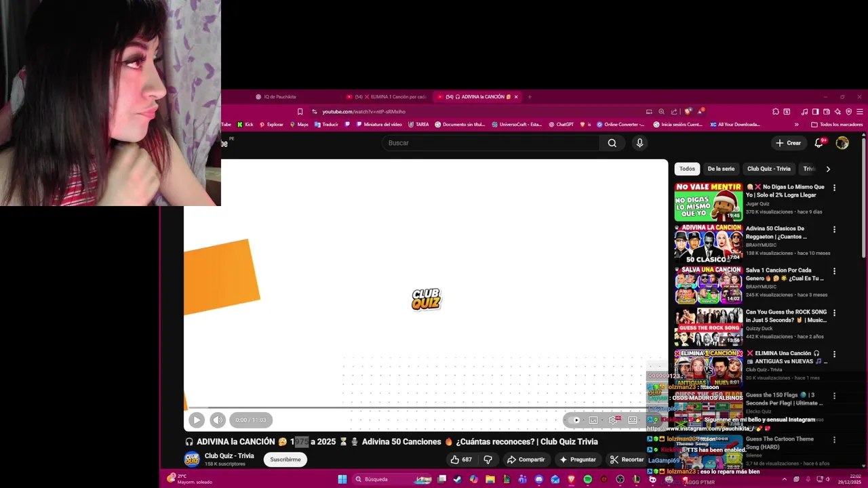Open the 50 Clasicos reggaeton thumbnail
The height and width of the screenshot is (488, 868).
pyautogui.click(x=708, y=243)
